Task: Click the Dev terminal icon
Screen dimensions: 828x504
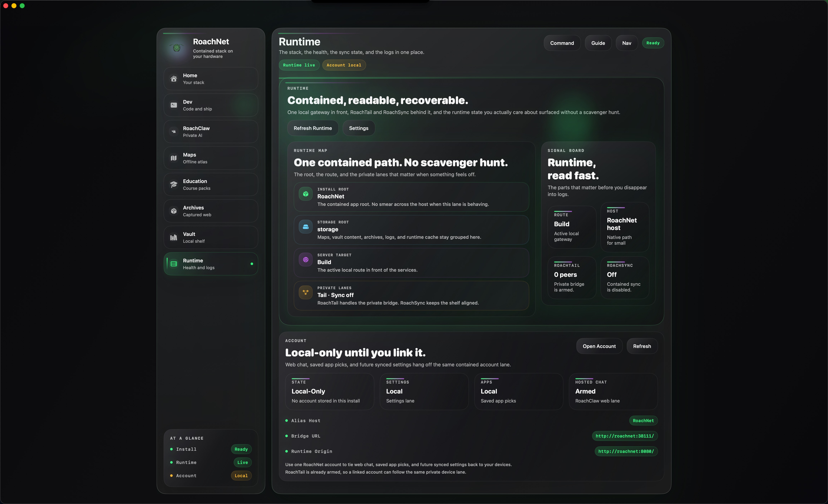Action: (174, 105)
